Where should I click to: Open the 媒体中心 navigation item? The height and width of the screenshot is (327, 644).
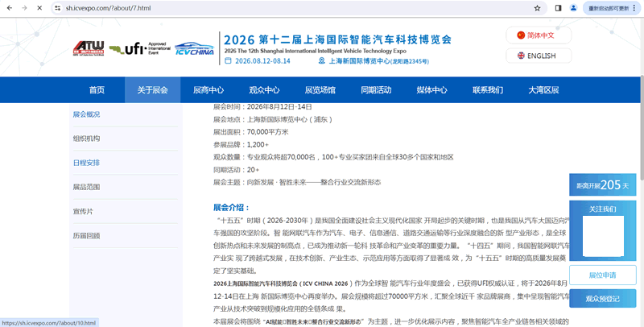click(x=431, y=90)
